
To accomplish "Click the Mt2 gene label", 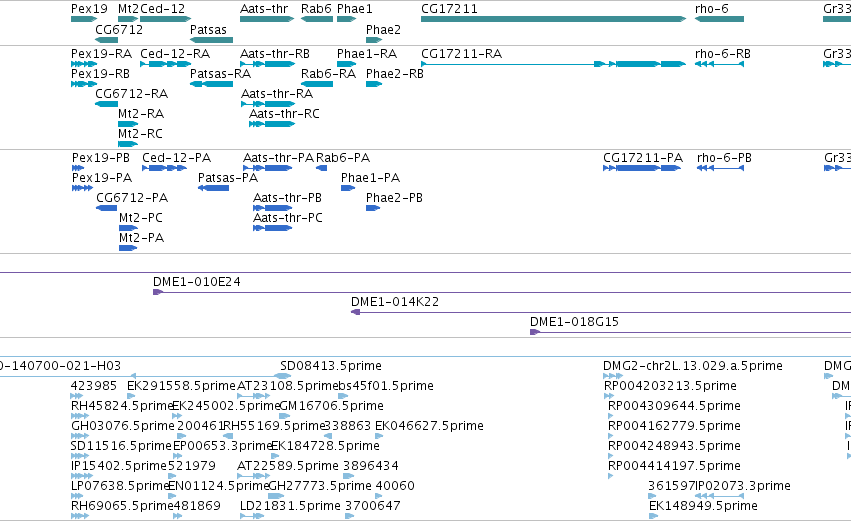I will click(x=129, y=9).
